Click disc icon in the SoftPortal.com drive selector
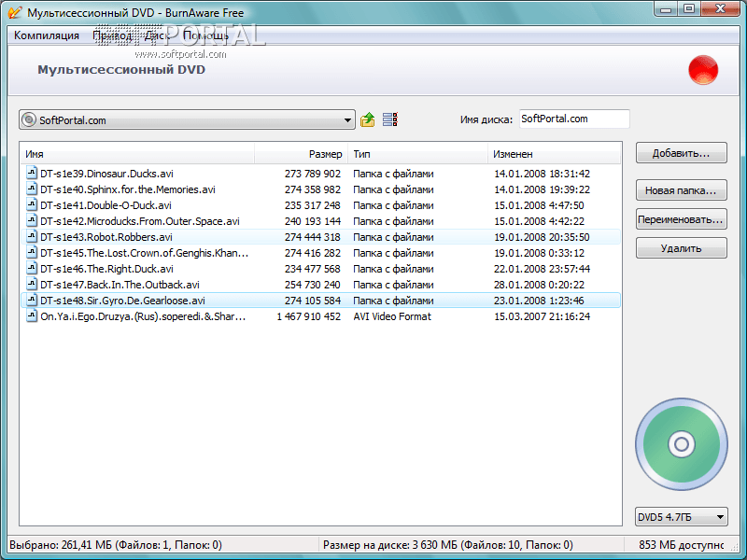Screen dimensions: 747x560 tap(29, 119)
